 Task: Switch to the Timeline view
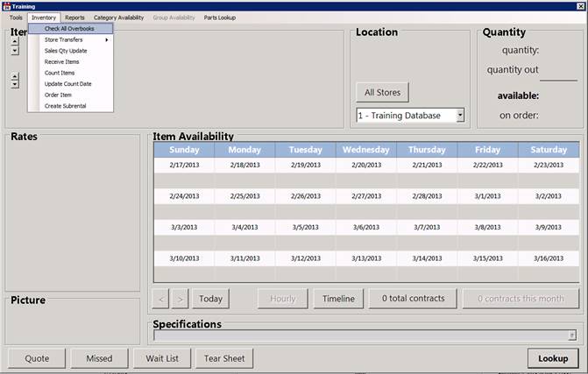click(338, 299)
